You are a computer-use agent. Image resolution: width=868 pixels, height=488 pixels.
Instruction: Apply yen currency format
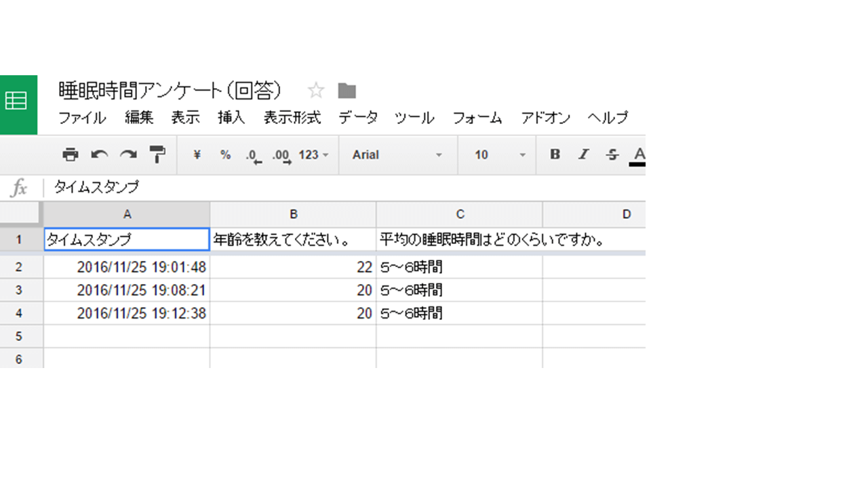[197, 155]
